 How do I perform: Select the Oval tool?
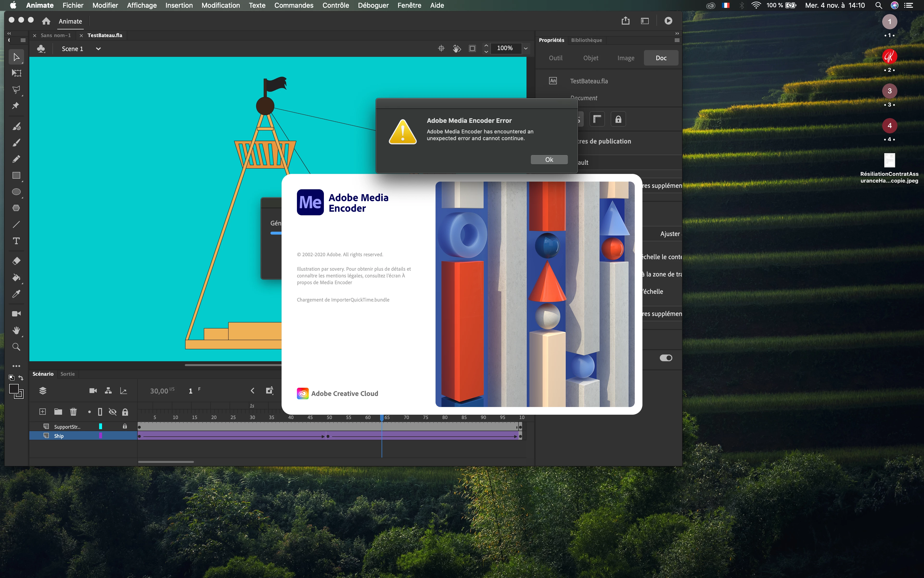tap(16, 192)
